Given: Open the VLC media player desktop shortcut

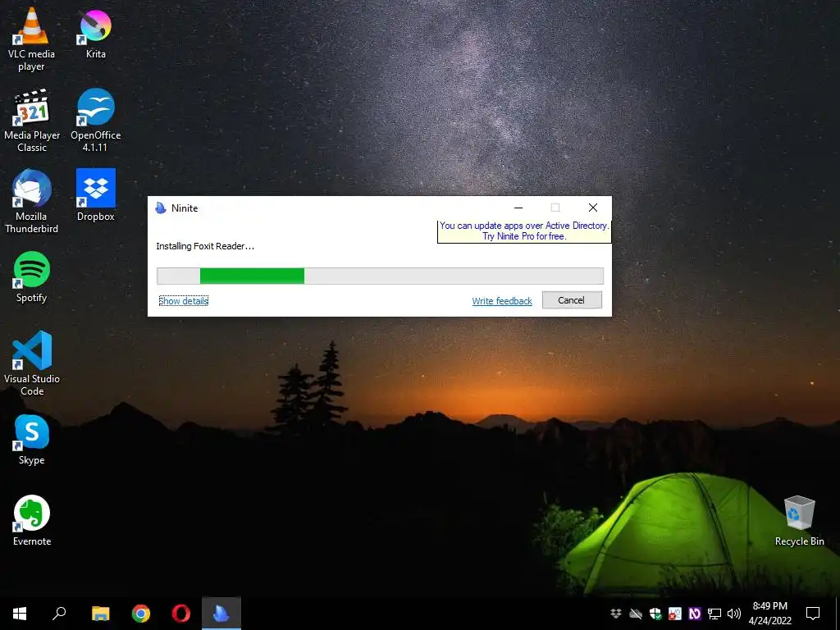Looking at the screenshot, I should pos(32,39).
